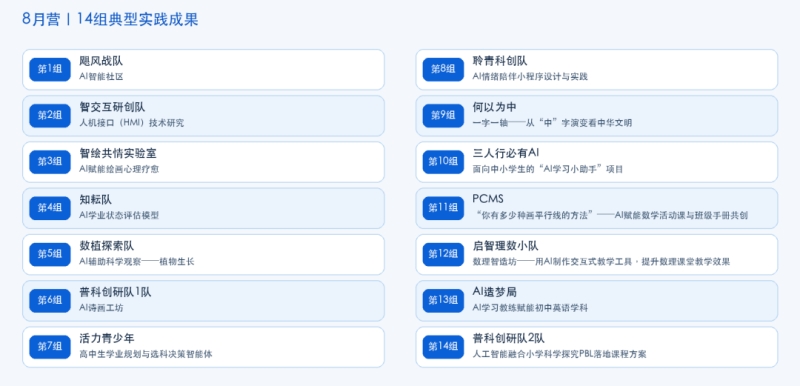
Task: Click the 数理智造坊 project description
Action: click(x=602, y=262)
